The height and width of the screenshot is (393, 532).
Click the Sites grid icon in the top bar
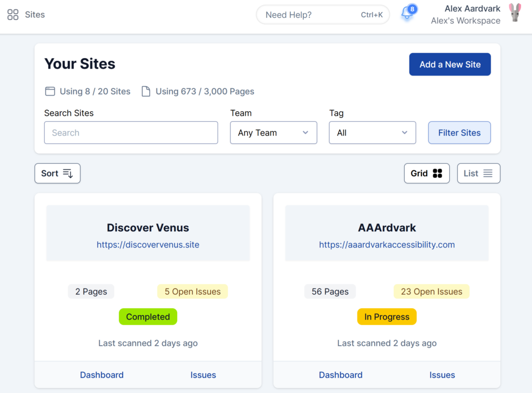pyautogui.click(x=12, y=15)
